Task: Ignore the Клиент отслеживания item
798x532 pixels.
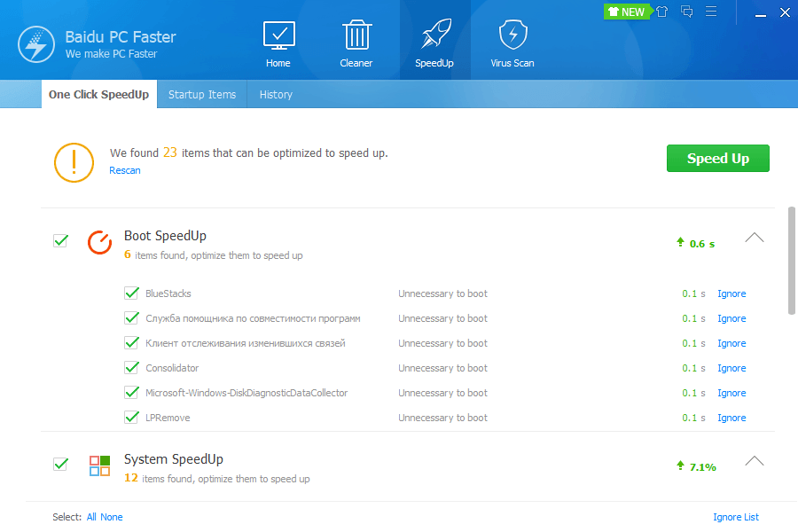Action: tap(731, 343)
